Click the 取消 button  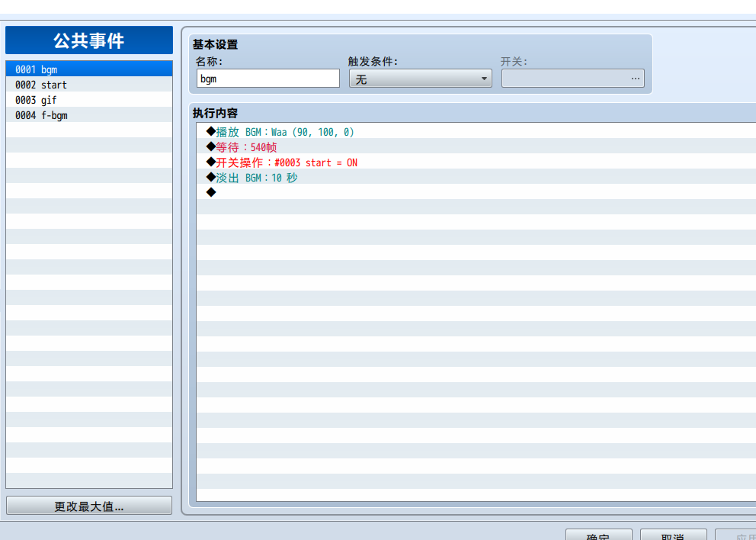[674, 535]
